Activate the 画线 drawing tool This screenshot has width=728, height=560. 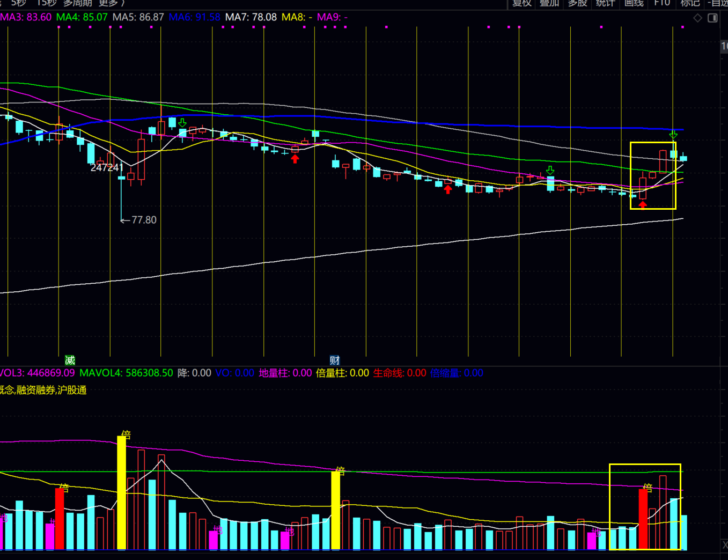pos(634,3)
